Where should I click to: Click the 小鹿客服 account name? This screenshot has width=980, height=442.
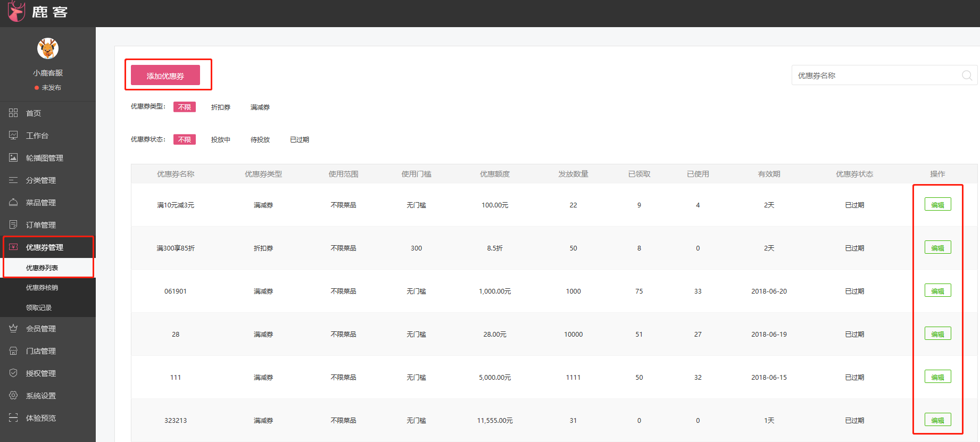pyautogui.click(x=48, y=73)
